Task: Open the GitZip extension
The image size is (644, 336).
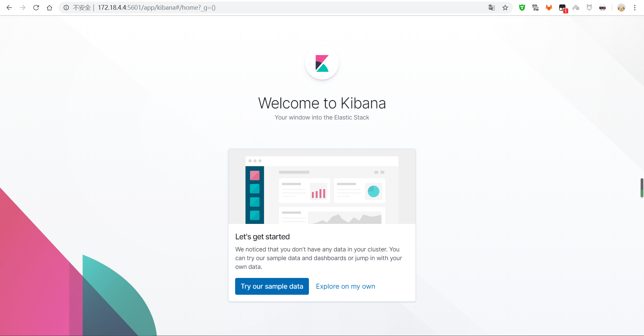Action: click(x=535, y=7)
